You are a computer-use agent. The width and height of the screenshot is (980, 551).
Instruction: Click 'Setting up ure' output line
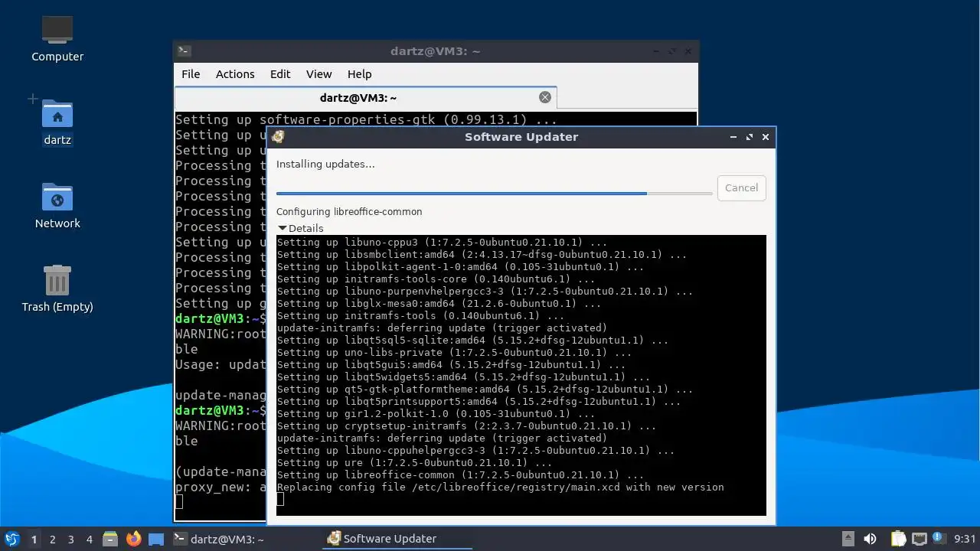coord(414,463)
